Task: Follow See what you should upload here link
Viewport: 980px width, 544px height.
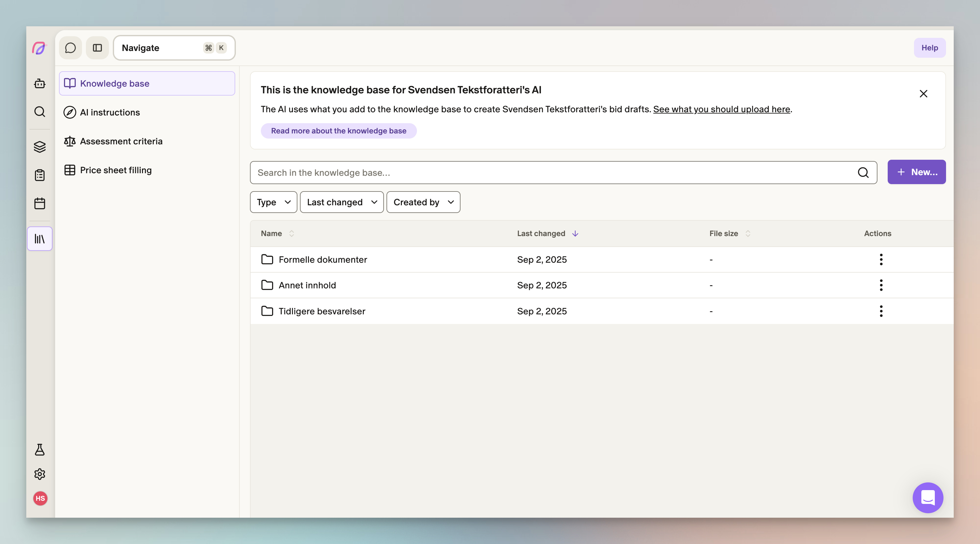Action: click(722, 109)
